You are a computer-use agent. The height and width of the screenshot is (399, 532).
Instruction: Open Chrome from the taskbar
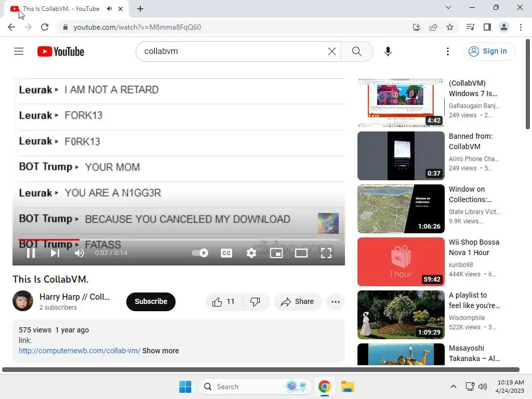(x=324, y=387)
